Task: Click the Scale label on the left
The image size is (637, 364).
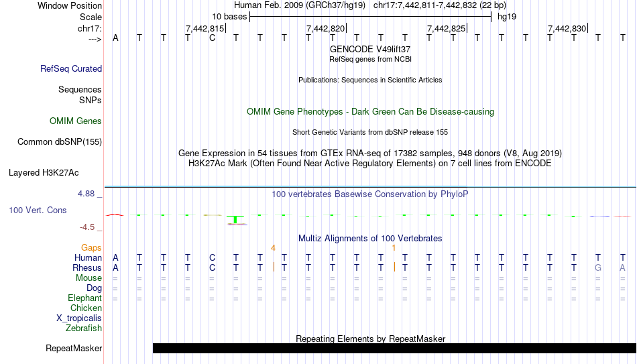Action: 91,17
